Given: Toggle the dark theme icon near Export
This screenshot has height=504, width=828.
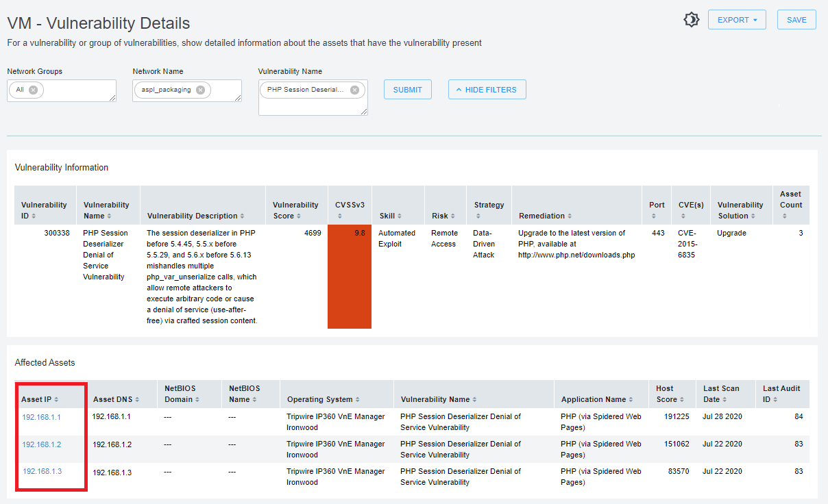Looking at the screenshot, I should pyautogui.click(x=691, y=20).
